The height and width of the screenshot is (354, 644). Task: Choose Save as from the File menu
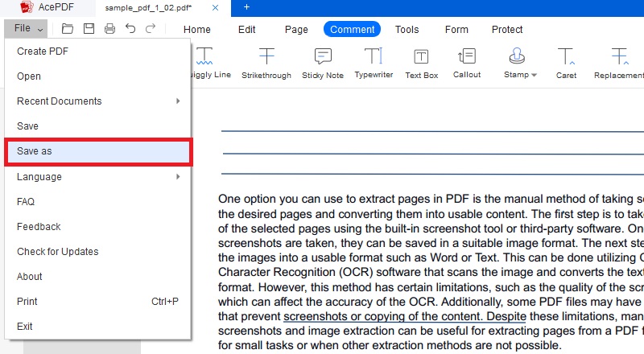point(98,151)
